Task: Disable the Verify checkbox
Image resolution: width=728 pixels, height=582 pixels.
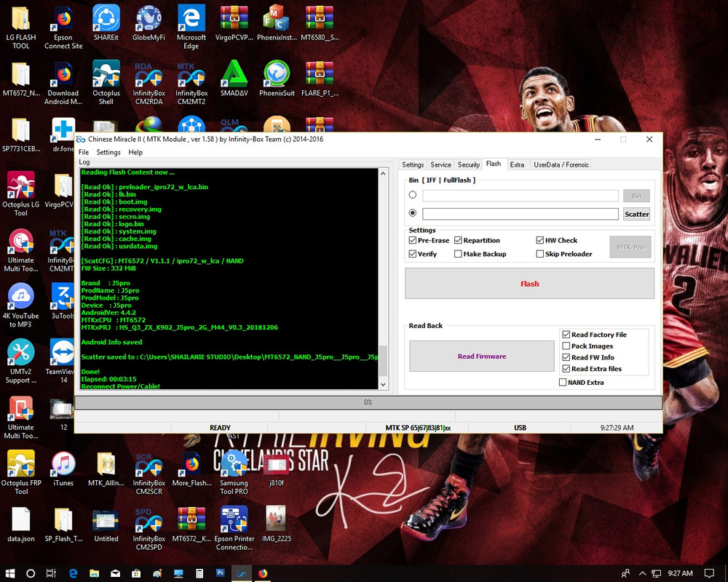Action: (x=412, y=253)
